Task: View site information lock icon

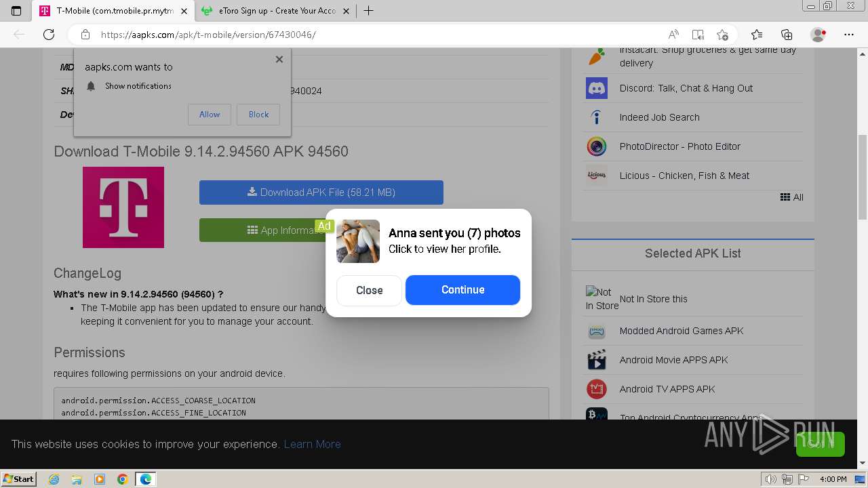Action: pyautogui.click(x=85, y=35)
